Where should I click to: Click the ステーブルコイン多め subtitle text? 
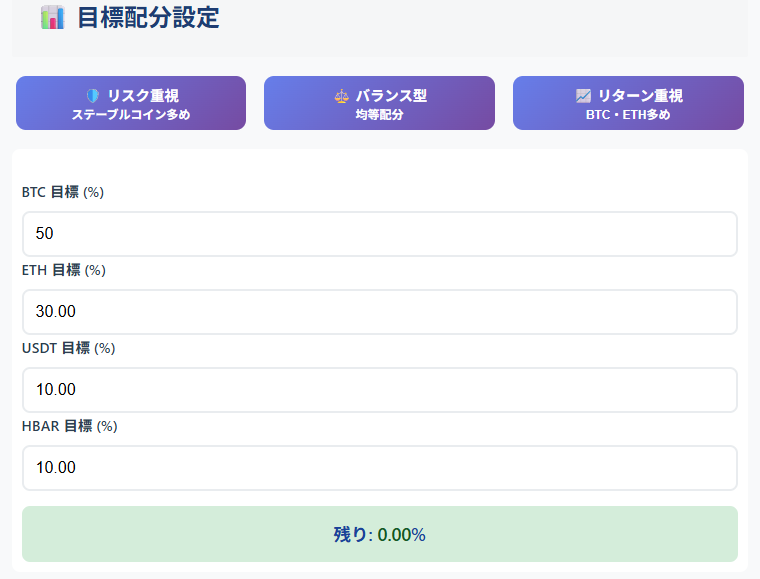point(130,115)
